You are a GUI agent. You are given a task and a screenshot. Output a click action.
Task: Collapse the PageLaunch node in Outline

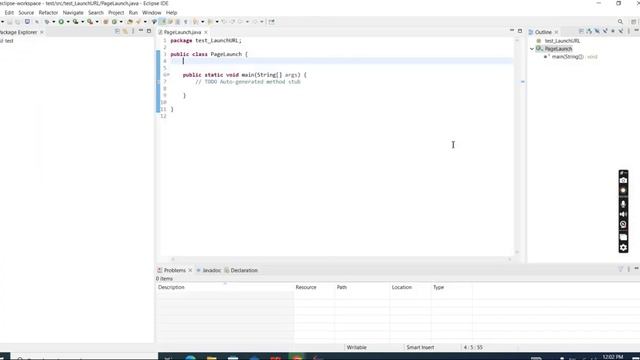pos(532,49)
